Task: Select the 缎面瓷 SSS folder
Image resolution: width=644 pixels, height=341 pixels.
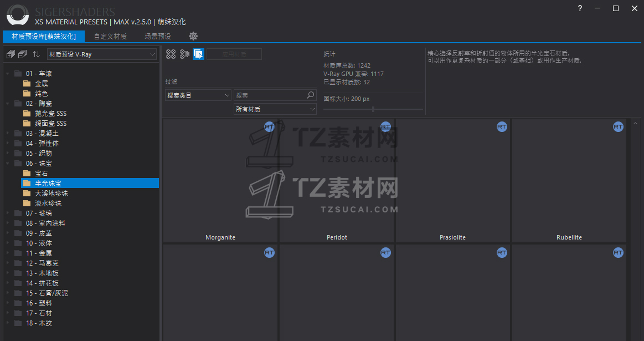Action: tap(50, 124)
